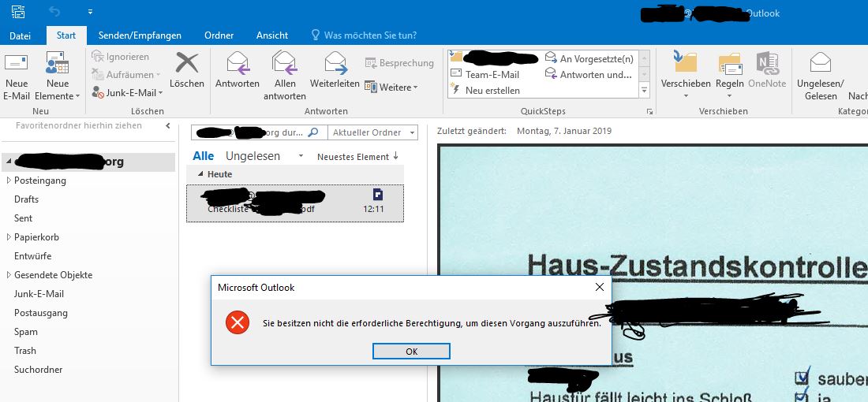
Task: Click the Weiterleiten forward icon
Action: pyautogui.click(x=335, y=62)
